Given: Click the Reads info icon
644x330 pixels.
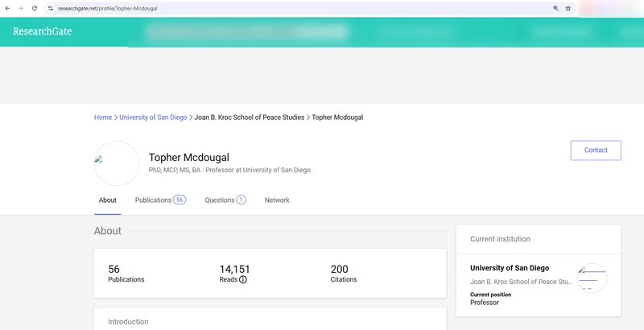Looking at the screenshot, I should (243, 279).
